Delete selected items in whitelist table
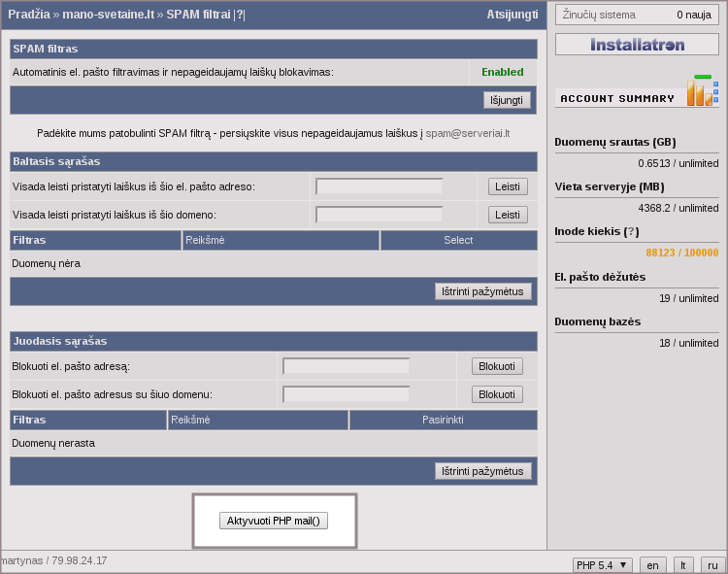This screenshot has height=574, width=728. click(x=482, y=291)
